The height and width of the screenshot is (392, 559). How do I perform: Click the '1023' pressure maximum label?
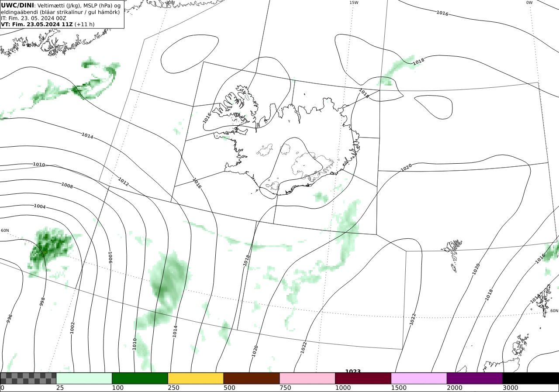pos(353,371)
